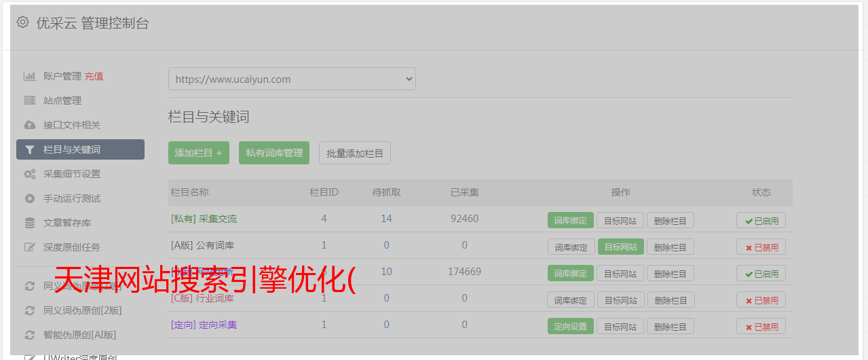Click the [定向] 定向采集 column name
Screen dimensions: 868x360
(204, 325)
